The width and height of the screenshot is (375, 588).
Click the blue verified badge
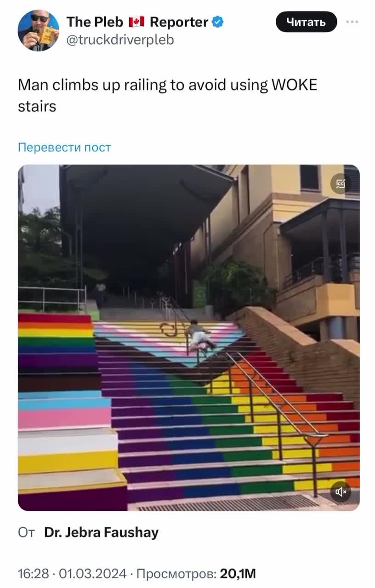point(218,22)
